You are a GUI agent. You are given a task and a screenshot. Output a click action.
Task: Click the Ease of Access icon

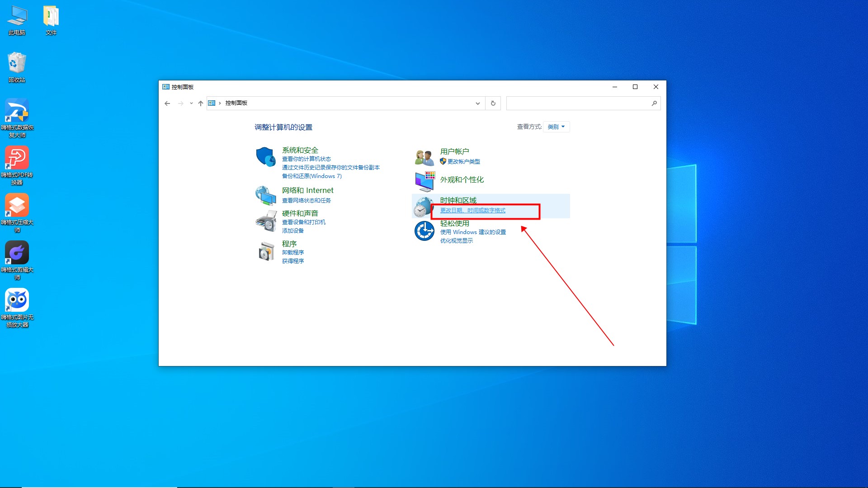(x=424, y=231)
